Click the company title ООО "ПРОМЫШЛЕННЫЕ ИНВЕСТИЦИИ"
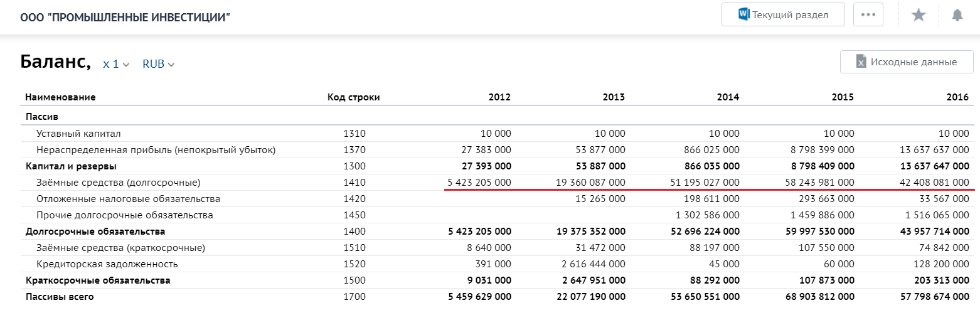This screenshot has height=325, width=980. (x=125, y=17)
